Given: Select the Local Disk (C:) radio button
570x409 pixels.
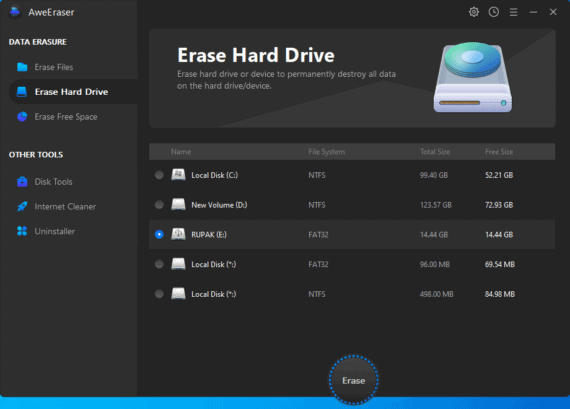Looking at the screenshot, I should (x=159, y=175).
